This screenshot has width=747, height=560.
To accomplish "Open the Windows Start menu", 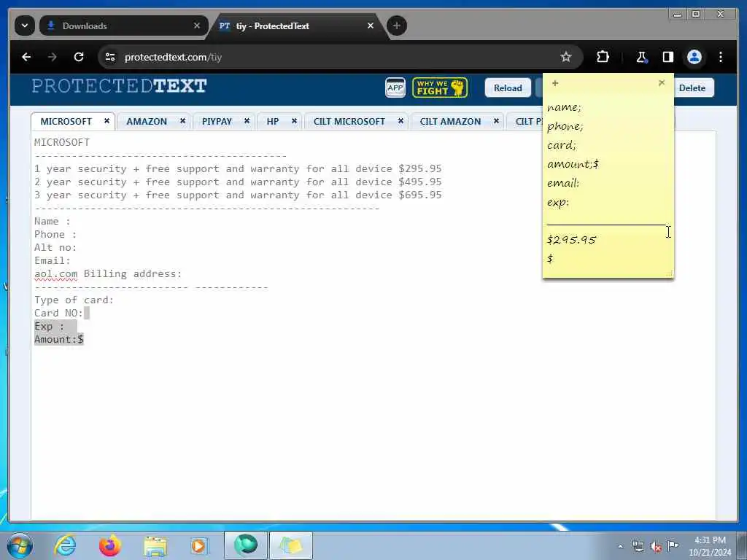I will click(x=19, y=545).
